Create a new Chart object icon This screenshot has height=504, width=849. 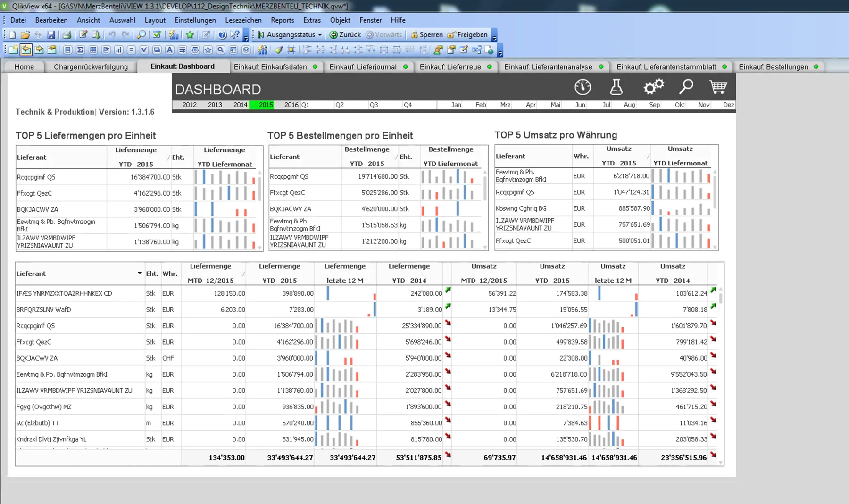[119, 50]
